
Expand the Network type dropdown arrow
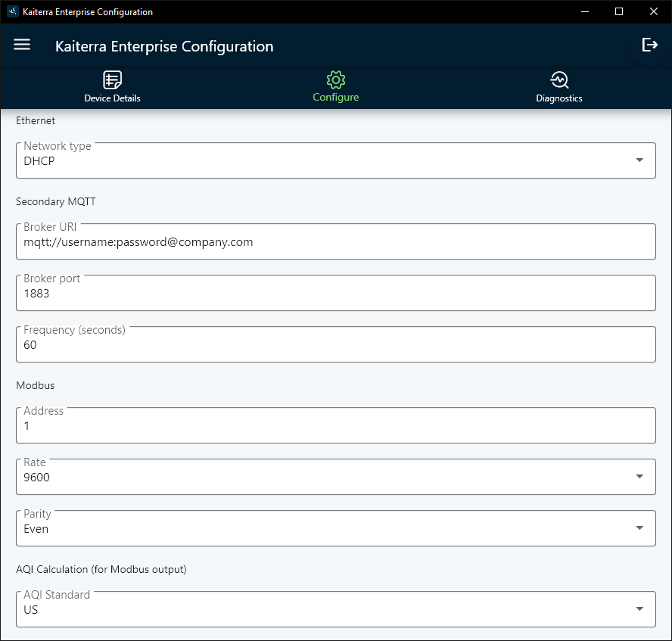(x=639, y=160)
